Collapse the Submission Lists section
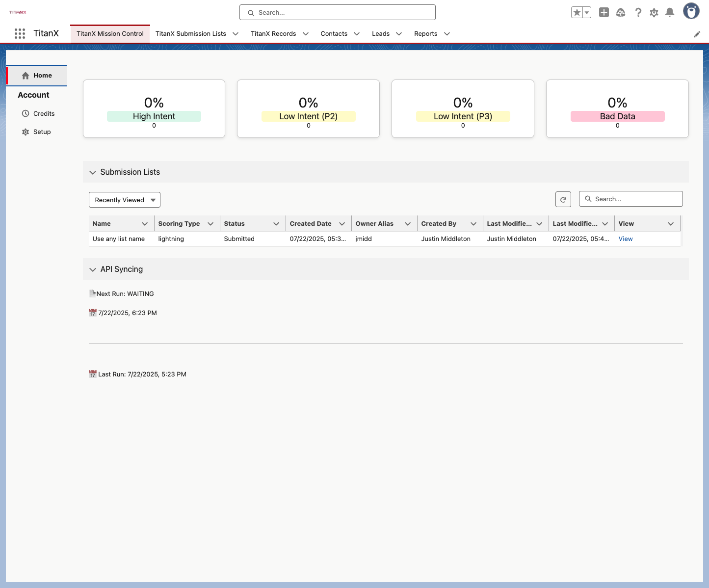Viewport: 709px width, 588px height. click(x=93, y=172)
